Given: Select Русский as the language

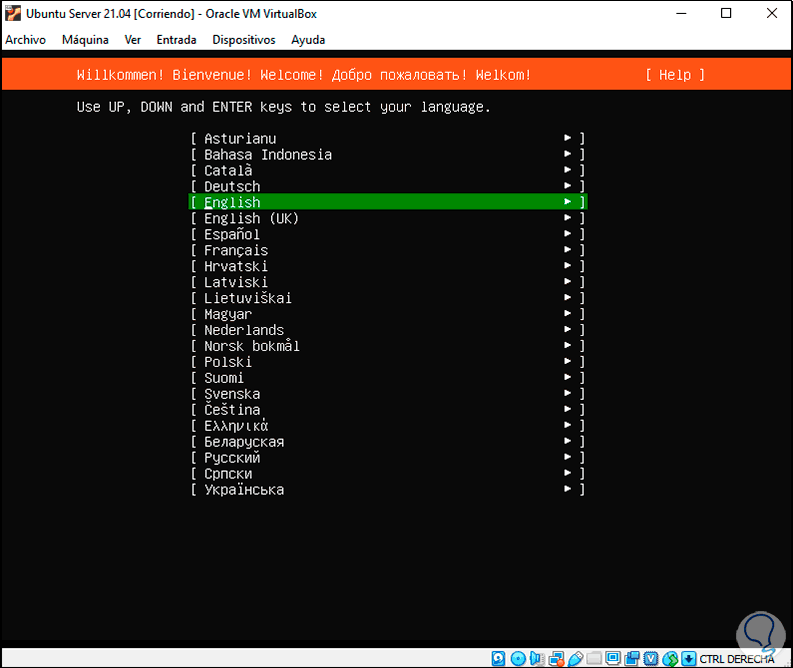Looking at the screenshot, I should pos(388,458).
